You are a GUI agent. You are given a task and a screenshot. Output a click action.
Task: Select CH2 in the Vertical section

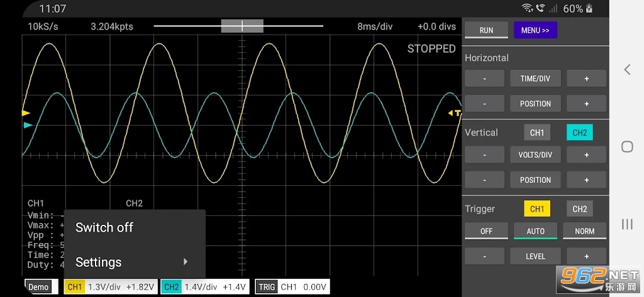pyautogui.click(x=579, y=132)
